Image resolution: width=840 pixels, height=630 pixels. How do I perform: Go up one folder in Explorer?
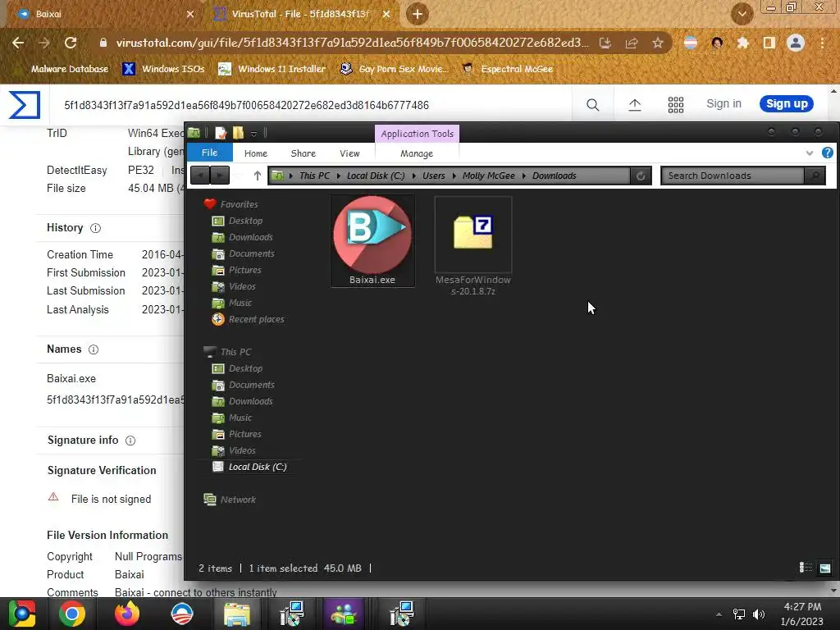257,176
